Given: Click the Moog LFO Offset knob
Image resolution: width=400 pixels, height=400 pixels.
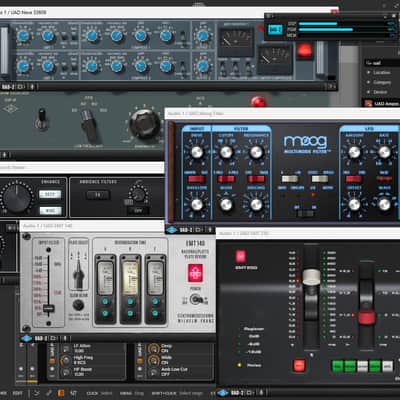Looking at the screenshot, I should (354, 205).
